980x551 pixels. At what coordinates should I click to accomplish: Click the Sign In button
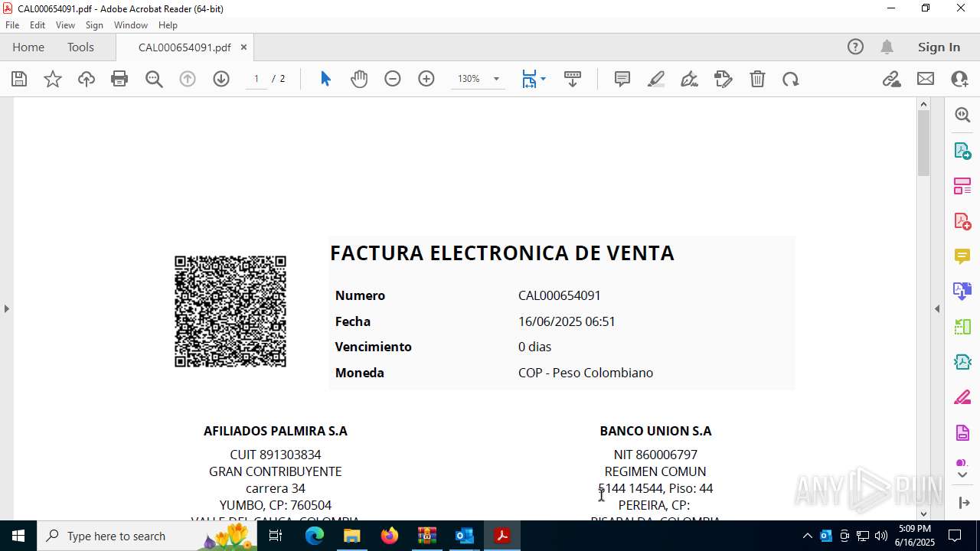tap(939, 47)
